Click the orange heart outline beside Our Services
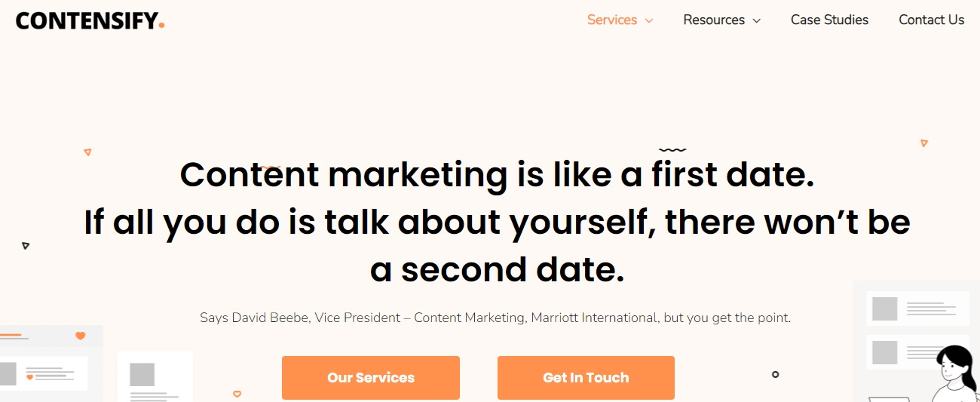 (237, 394)
